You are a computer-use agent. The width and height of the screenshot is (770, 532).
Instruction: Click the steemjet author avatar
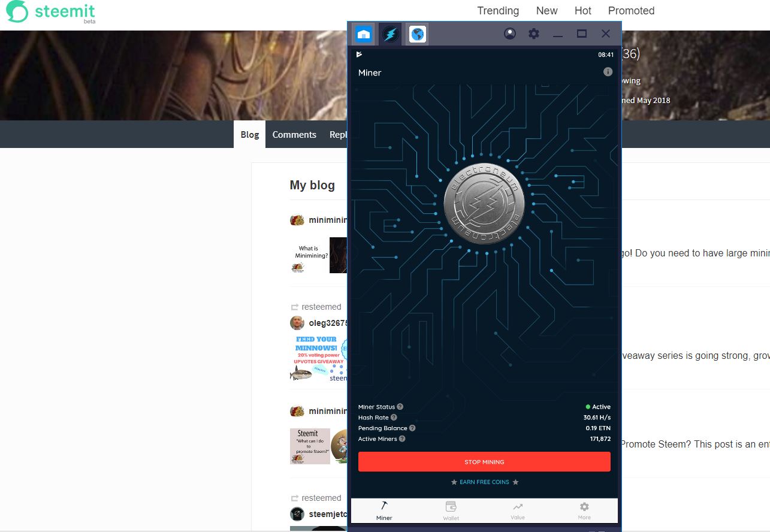[x=297, y=514]
